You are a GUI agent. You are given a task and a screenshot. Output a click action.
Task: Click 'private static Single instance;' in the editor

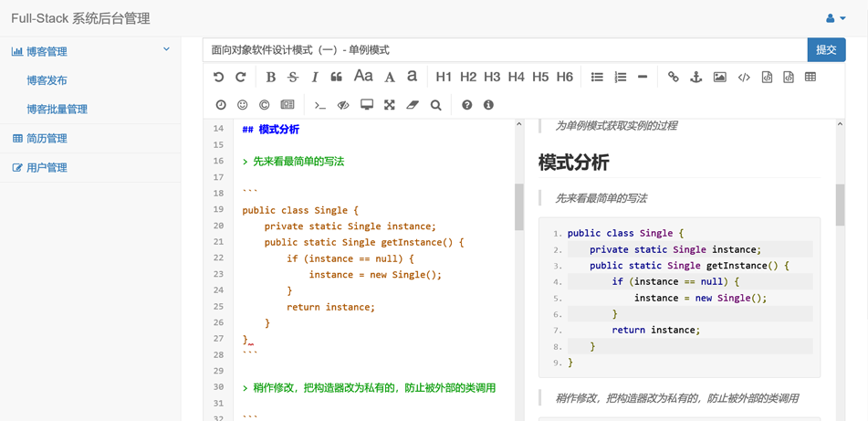point(350,226)
